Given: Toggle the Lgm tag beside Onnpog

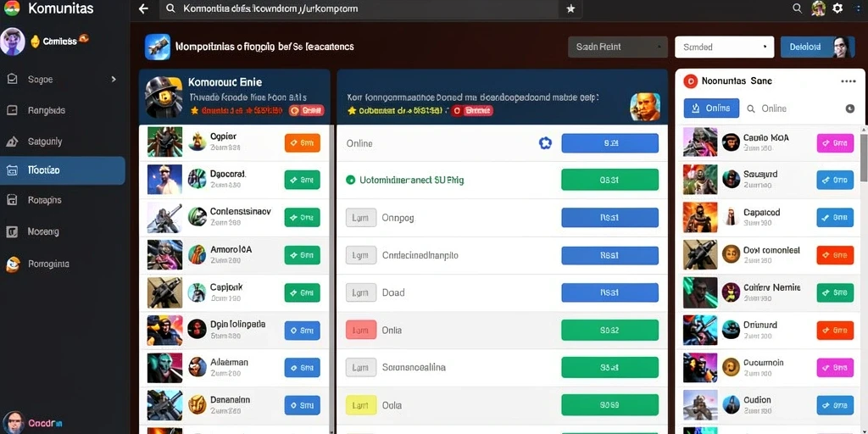Looking at the screenshot, I should tap(361, 218).
